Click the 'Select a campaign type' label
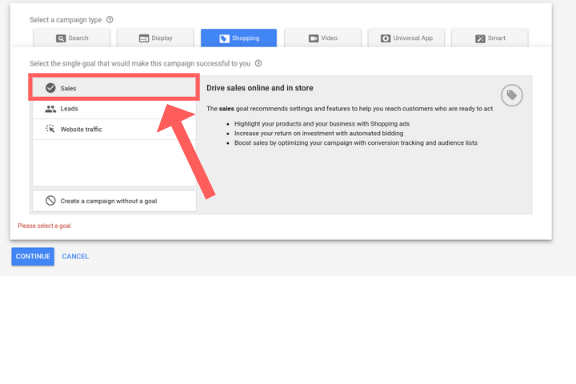576x384 pixels. point(65,20)
